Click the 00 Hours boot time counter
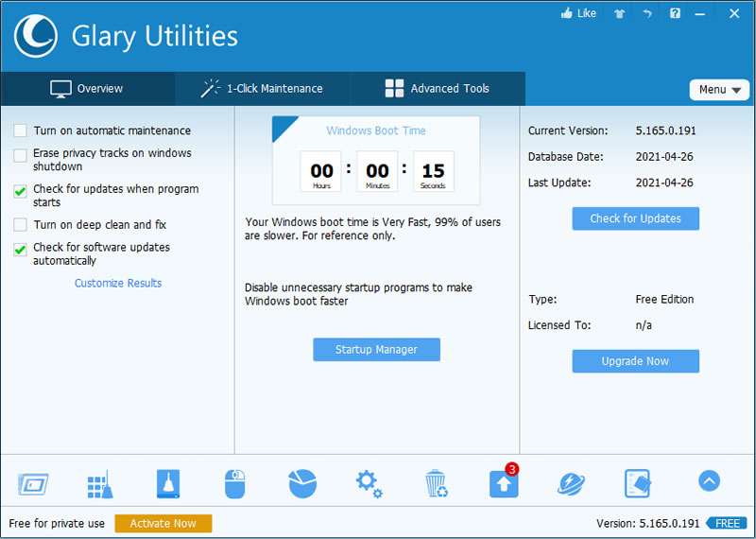The height and width of the screenshot is (539, 756). click(x=321, y=171)
